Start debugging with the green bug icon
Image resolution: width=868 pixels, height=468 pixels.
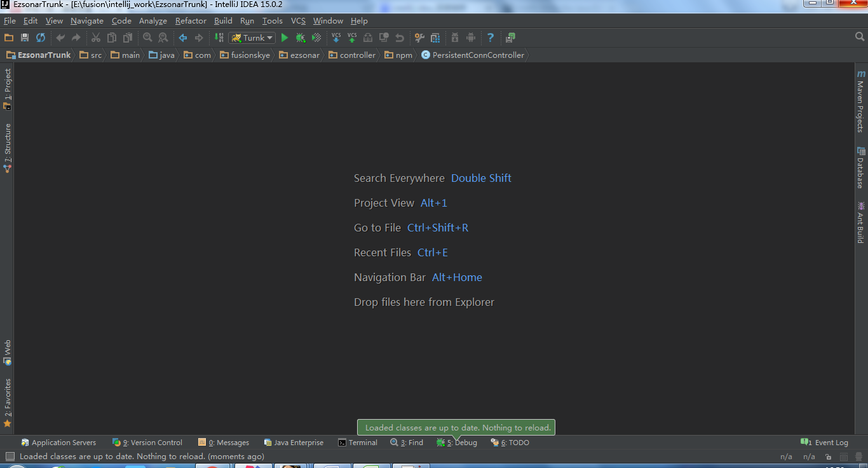click(x=301, y=38)
